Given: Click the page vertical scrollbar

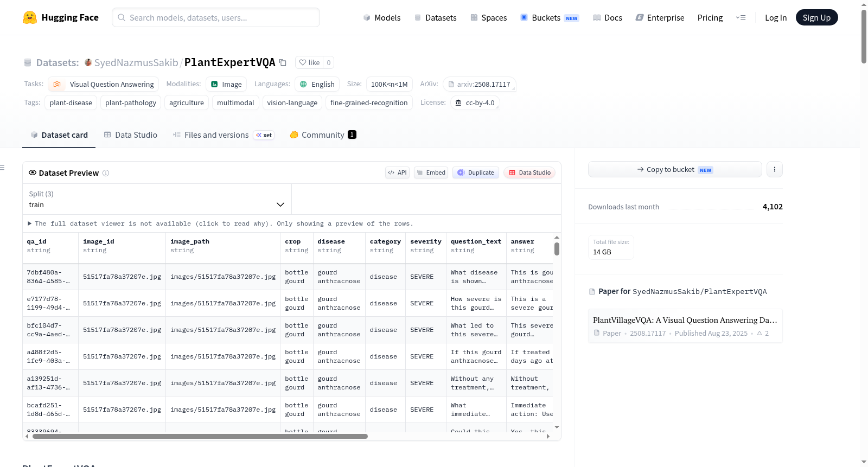Looking at the screenshot, I should (x=864, y=36).
